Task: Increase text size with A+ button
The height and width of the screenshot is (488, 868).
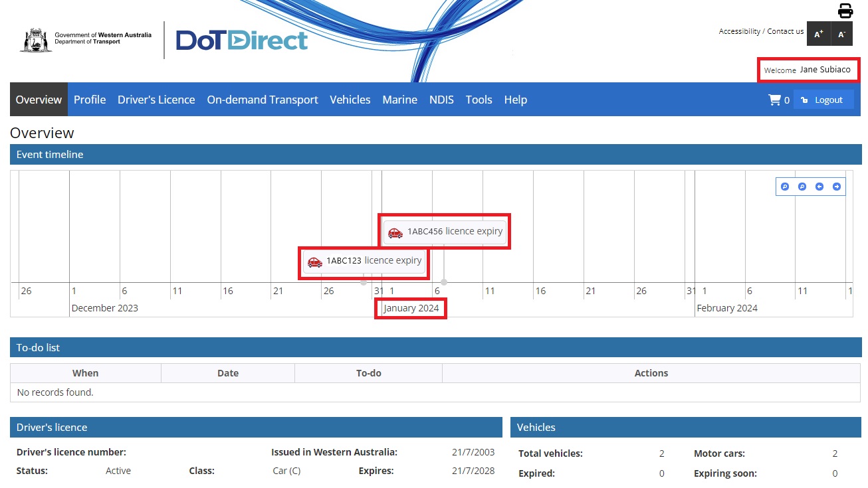Action: pyautogui.click(x=818, y=34)
